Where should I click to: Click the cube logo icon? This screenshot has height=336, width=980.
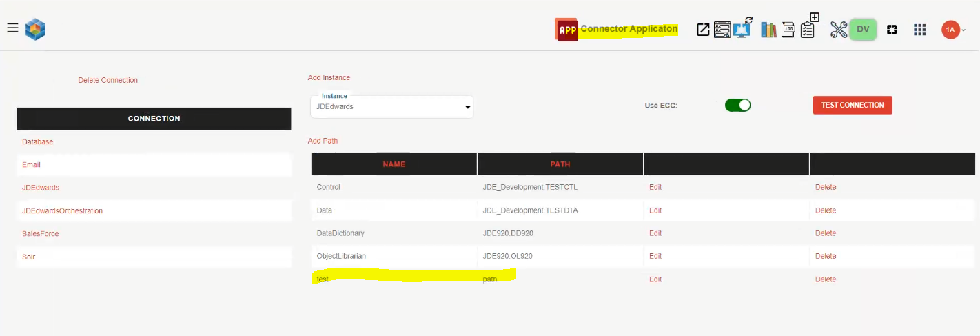click(x=35, y=30)
